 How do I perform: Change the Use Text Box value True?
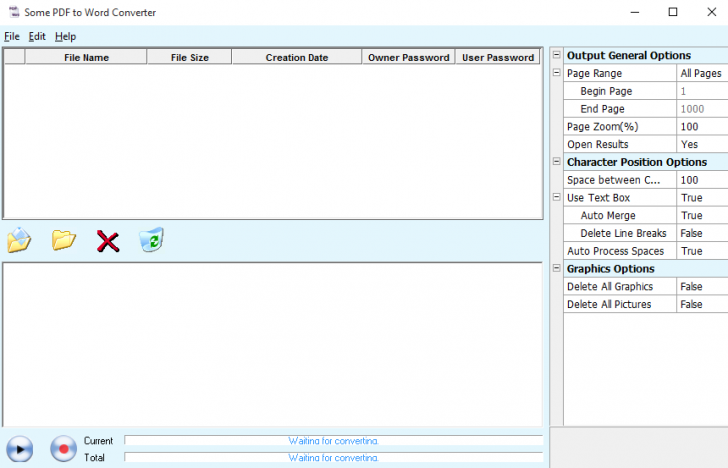(x=702, y=198)
